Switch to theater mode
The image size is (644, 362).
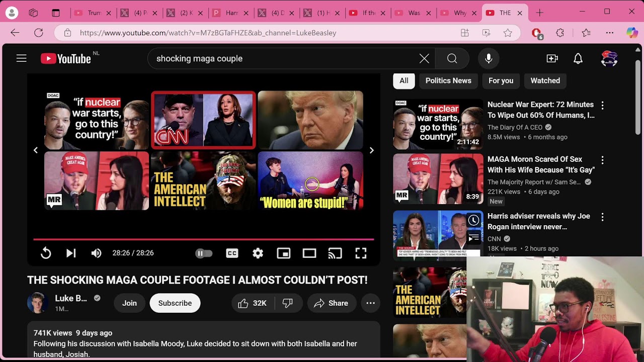309,253
